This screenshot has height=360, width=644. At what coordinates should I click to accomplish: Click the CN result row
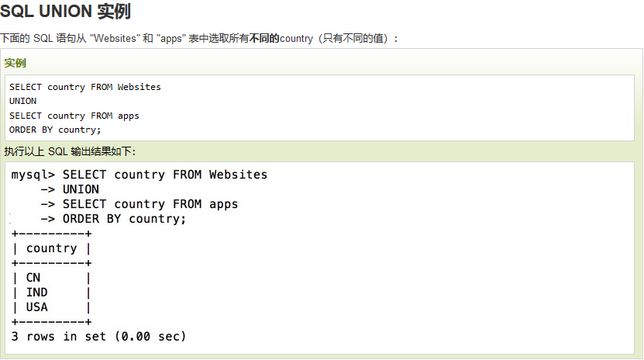(51, 278)
